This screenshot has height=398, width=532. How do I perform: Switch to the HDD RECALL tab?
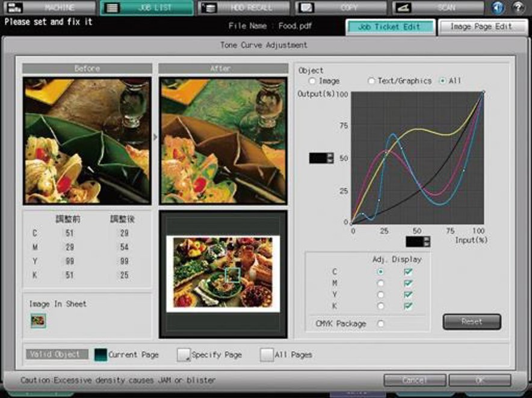244,8
